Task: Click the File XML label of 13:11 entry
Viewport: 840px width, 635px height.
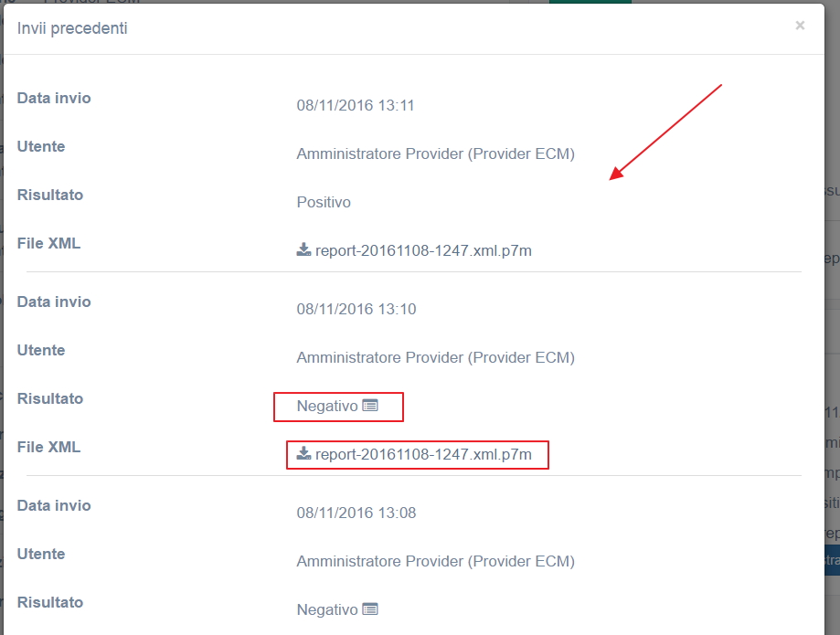Action: point(48,243)
